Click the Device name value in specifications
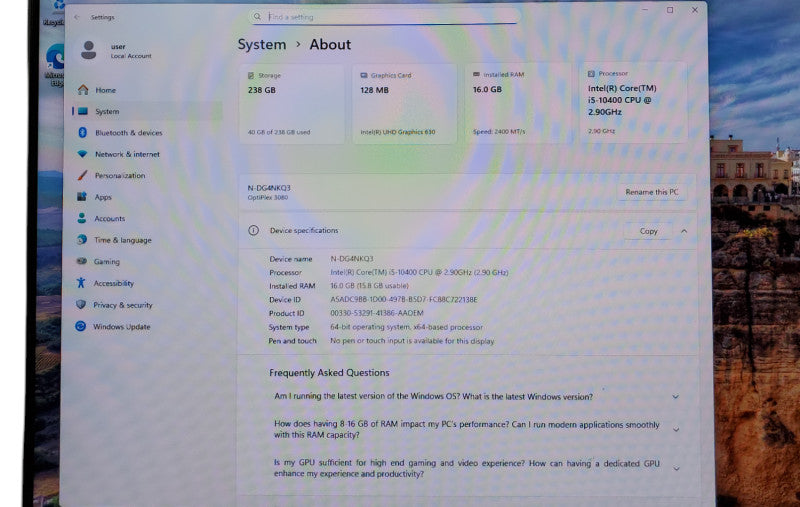The image size is (800, 507). tap(352, 259)
